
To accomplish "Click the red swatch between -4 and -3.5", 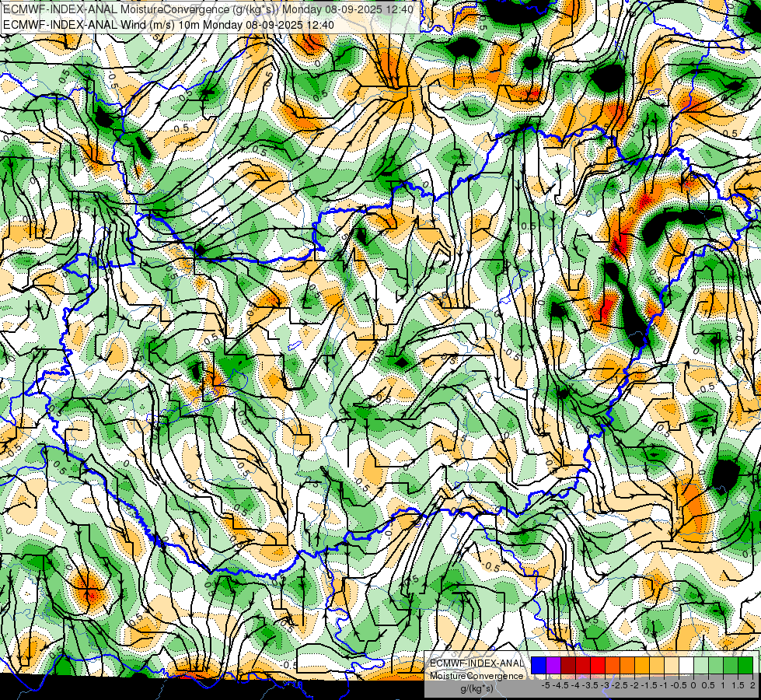I will (x=583, y=665).
